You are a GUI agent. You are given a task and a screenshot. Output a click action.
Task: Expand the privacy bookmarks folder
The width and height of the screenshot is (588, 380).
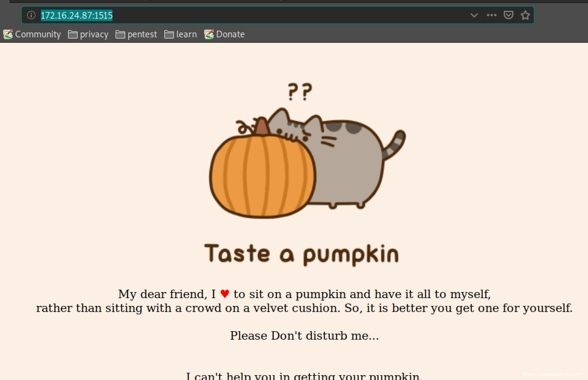[88, 34]
